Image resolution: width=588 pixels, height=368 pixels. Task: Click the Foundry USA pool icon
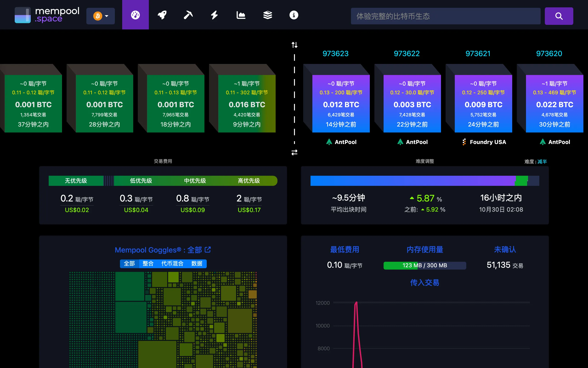pyautogui.click(x=464, y=142)
